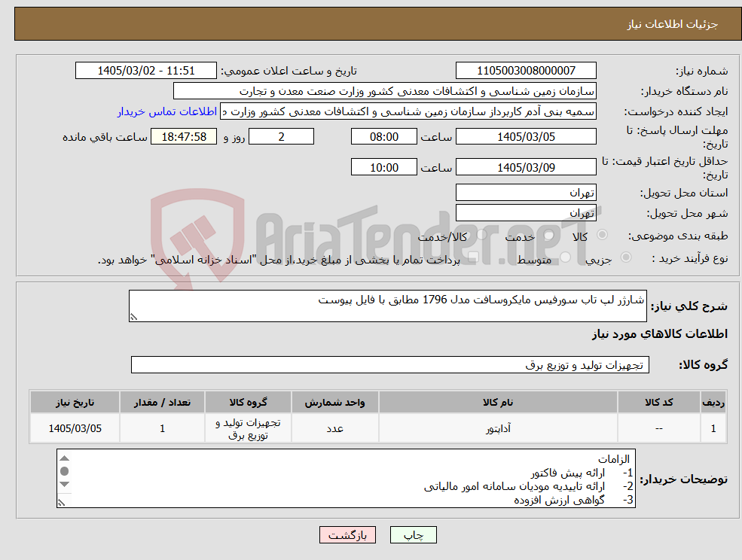
Task: Click response deadline date 1405/03/05 field
Action: tap(526, 137)
